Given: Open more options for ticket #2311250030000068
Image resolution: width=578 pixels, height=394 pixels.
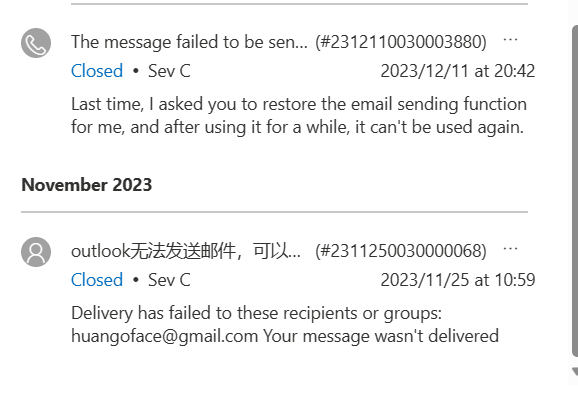Looking at the screenshot, I should tap(510, 249).
